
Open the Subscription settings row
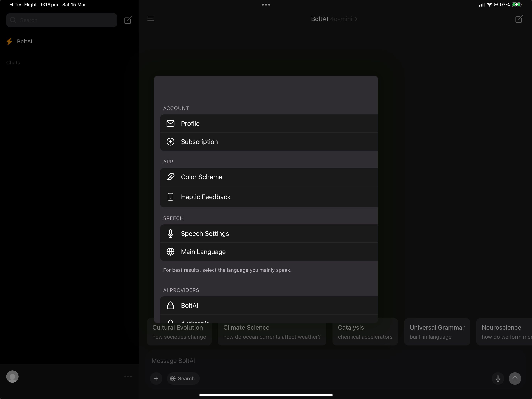coord(269,142)
